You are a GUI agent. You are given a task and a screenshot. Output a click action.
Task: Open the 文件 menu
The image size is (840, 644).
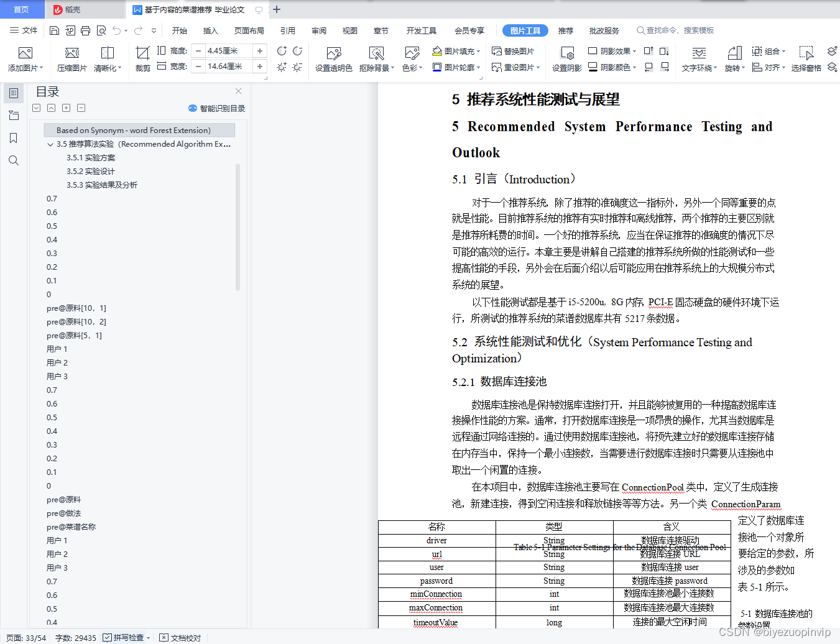[24, 30]
